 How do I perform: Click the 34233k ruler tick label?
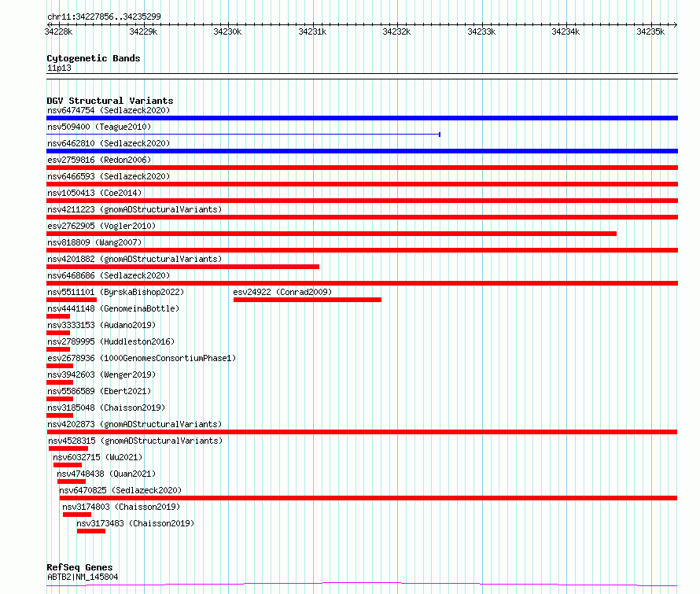coord(481,31)
